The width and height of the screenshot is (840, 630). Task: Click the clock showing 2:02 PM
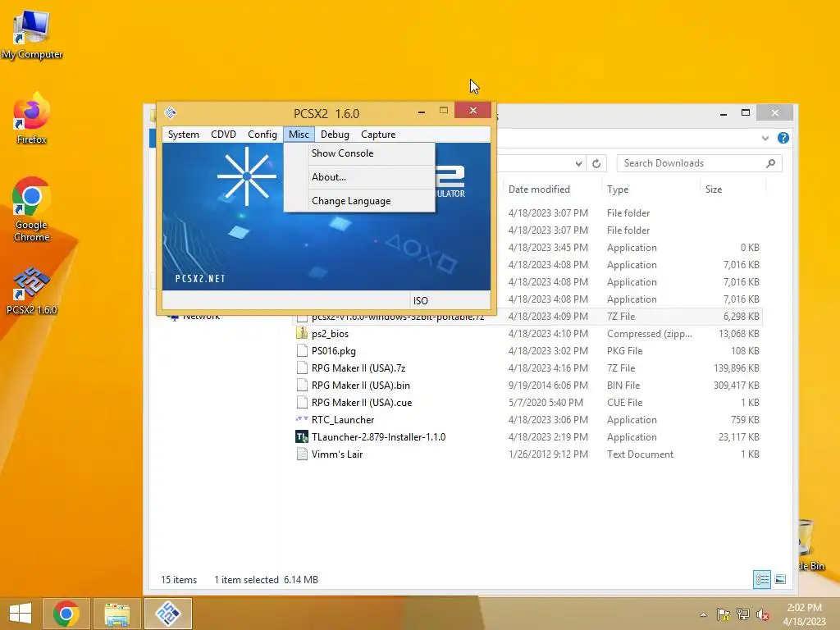tap(804, 608)
